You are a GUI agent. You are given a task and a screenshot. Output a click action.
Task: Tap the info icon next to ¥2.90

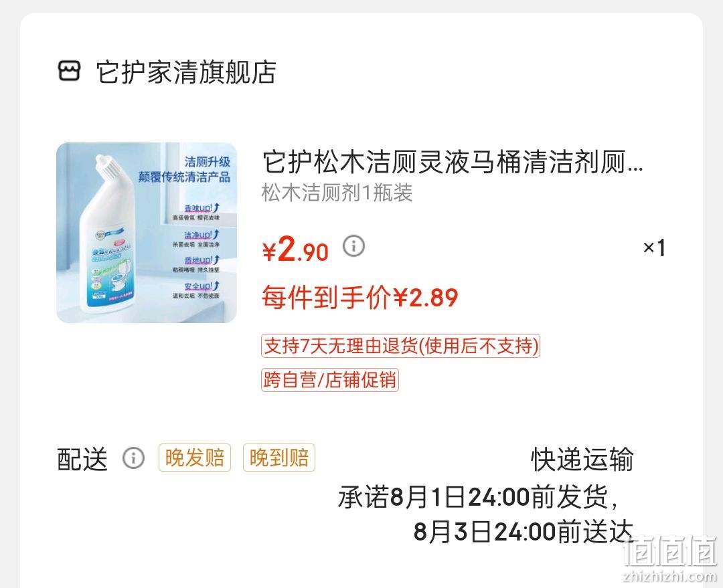353,246
